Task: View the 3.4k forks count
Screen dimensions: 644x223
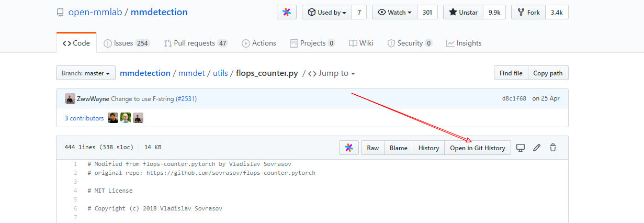Action: (557, 12)
